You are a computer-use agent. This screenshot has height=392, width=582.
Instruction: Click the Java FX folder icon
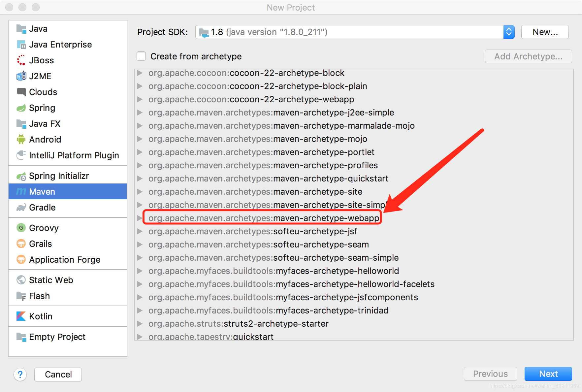(x=21, y=124)
